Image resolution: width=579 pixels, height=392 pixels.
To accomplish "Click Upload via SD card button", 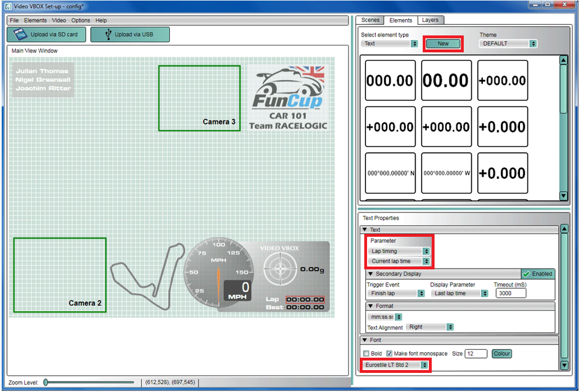I will [x=48, y=34].
